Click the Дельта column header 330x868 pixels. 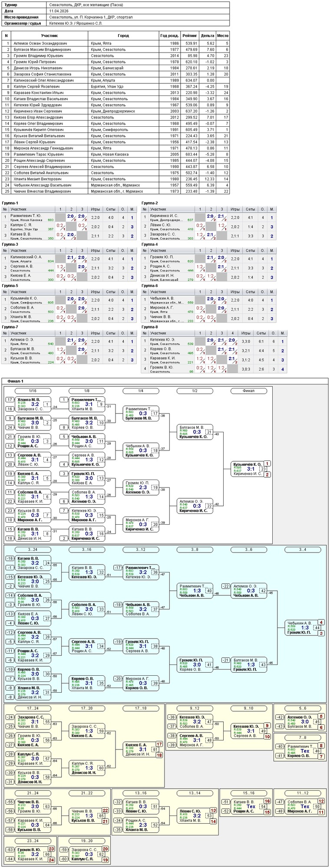207,36
